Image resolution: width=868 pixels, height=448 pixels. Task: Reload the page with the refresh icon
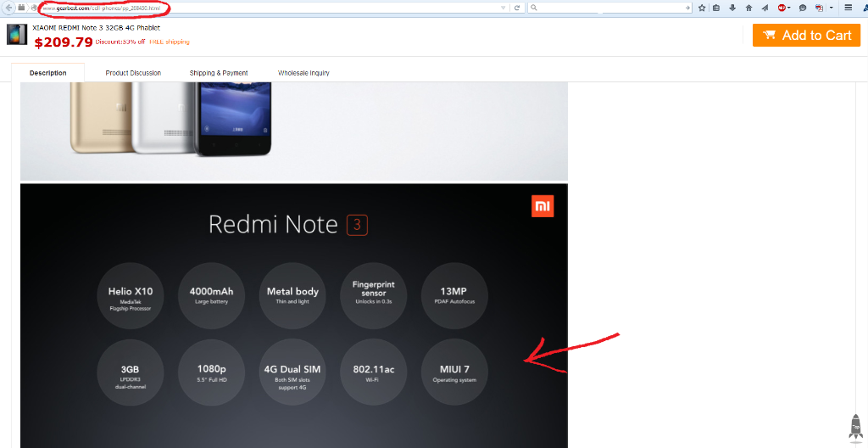(x=517, y=8)
